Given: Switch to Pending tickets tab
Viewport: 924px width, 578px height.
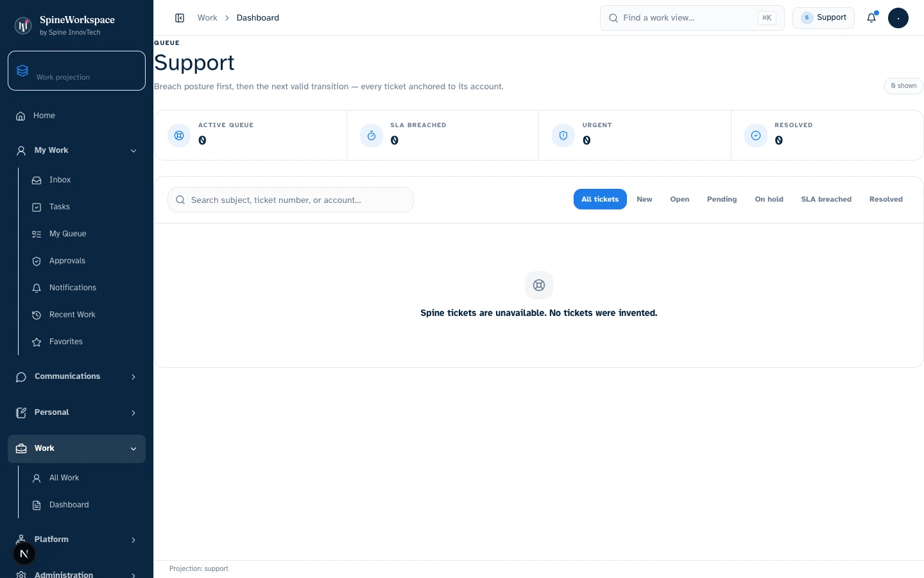Looking at the screenshot, I should [x=722, y=200].
